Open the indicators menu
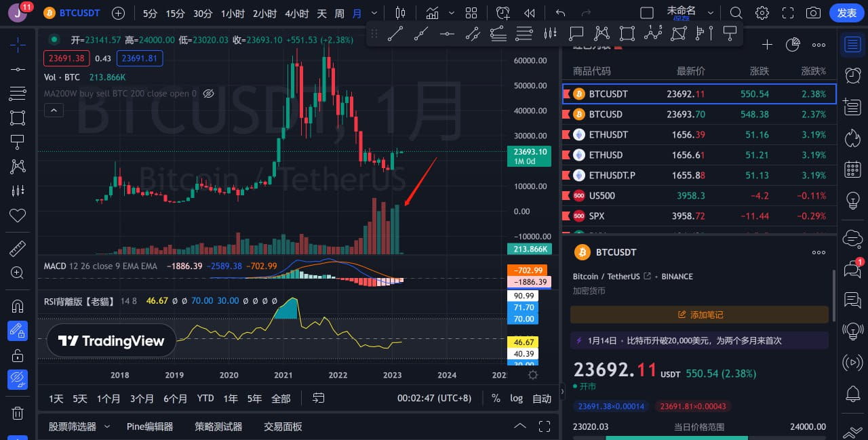Viewport: 868px width, 440px height. tap(431, 13)
